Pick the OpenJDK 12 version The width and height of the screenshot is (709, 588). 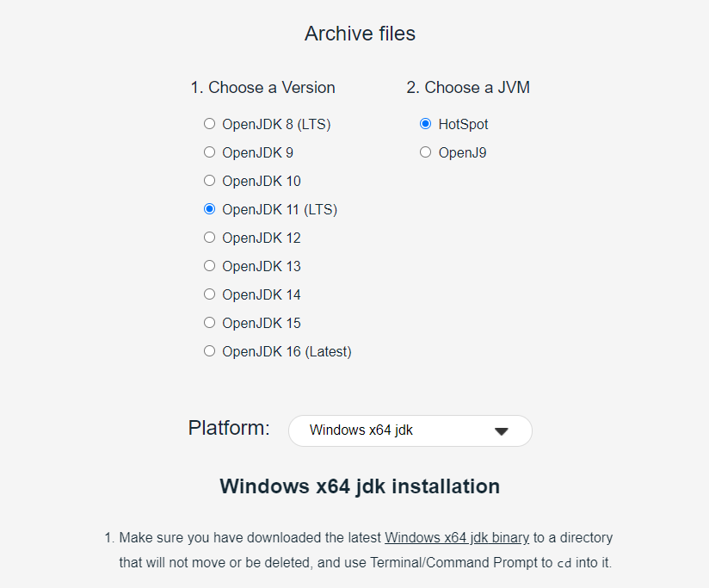(209, 238)
